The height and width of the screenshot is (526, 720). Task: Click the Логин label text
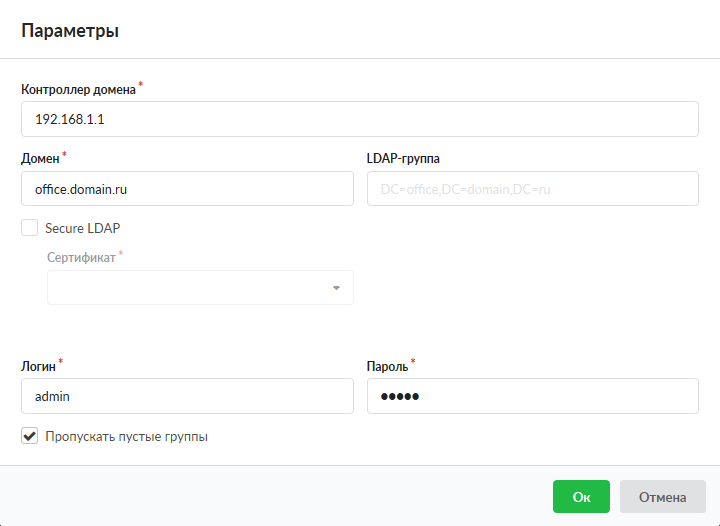coord(38,366)
